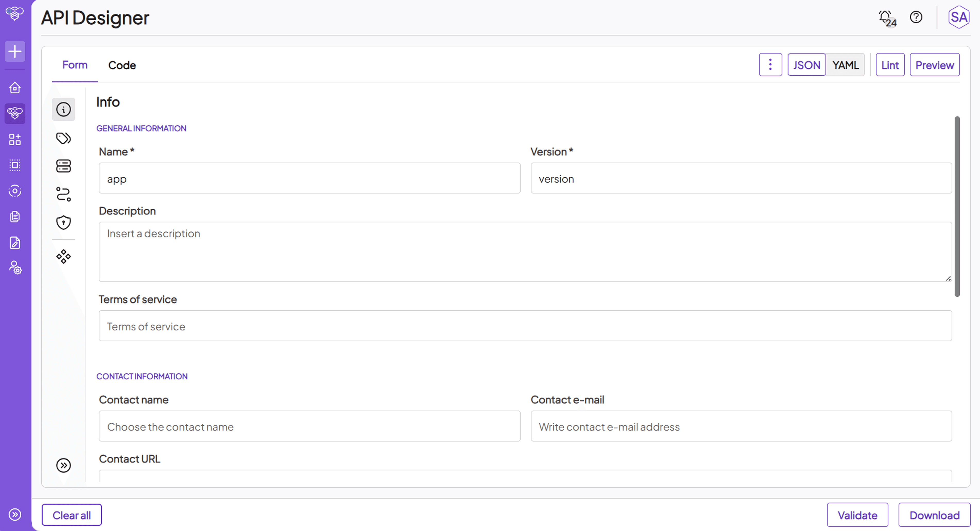980x531 pixels.
Task: Click the Terms of service input field
Action: (x=525, y=326)
